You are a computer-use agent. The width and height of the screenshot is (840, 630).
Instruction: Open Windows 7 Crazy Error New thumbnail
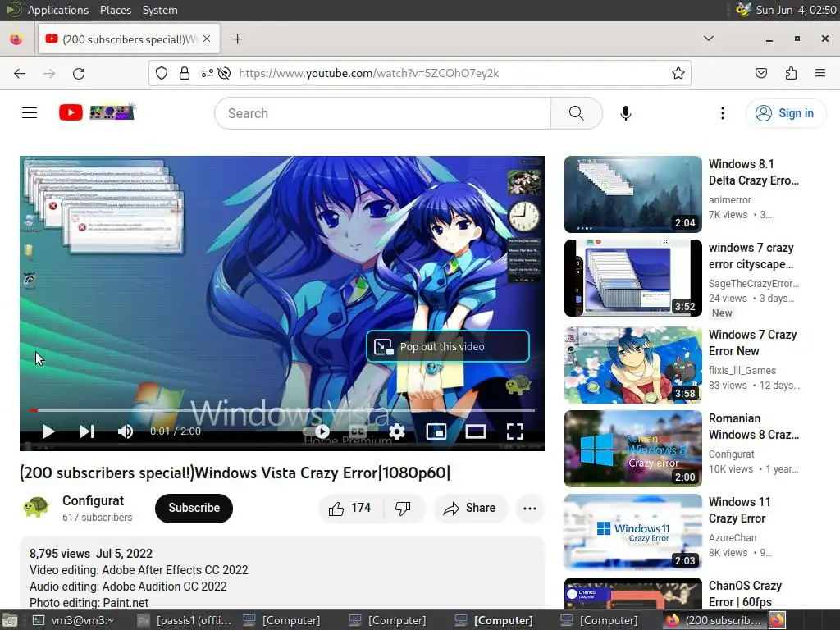[632, 364]
